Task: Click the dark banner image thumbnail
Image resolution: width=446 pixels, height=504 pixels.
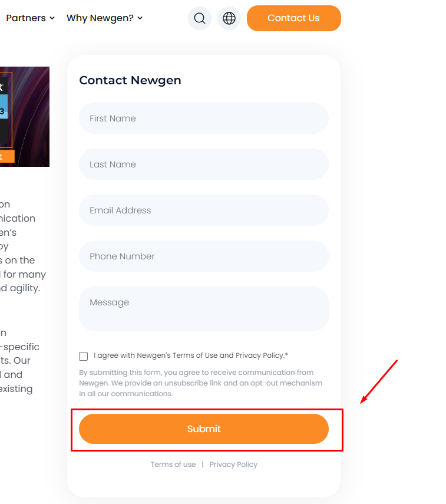Action: tap(25, 117)
